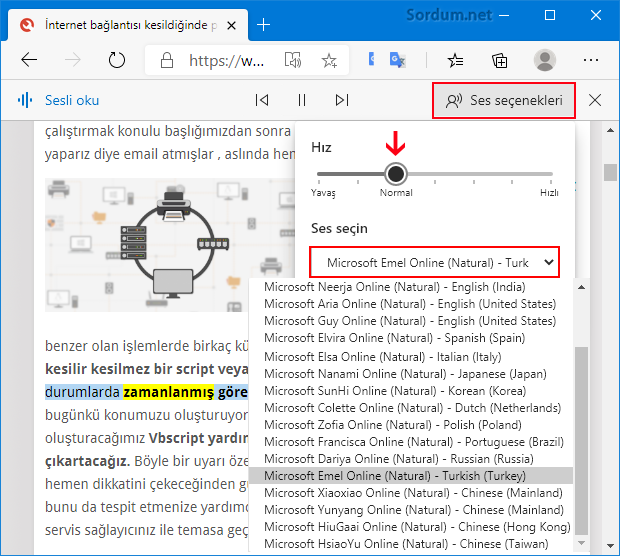Viewport: 620px width, 556px height.
Task: Choose Microsoft Francisca Portuguese (Brazil) voice
Action: 410,442
